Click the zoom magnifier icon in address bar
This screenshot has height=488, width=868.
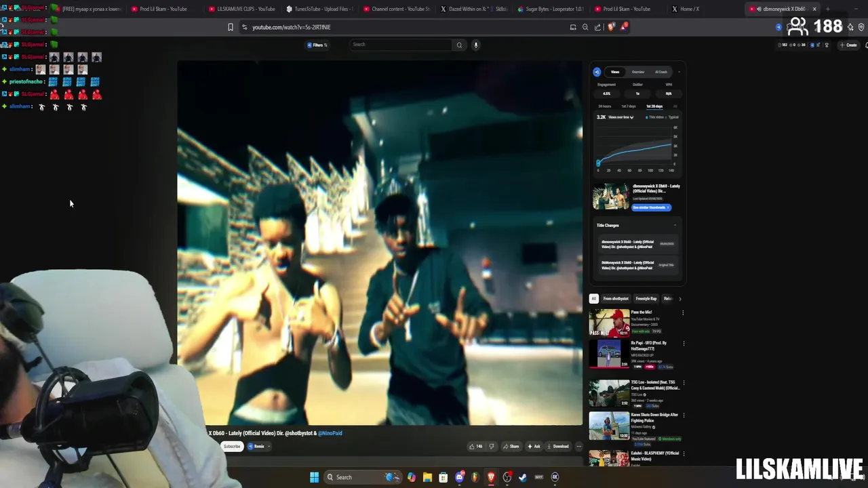[585, 27]
